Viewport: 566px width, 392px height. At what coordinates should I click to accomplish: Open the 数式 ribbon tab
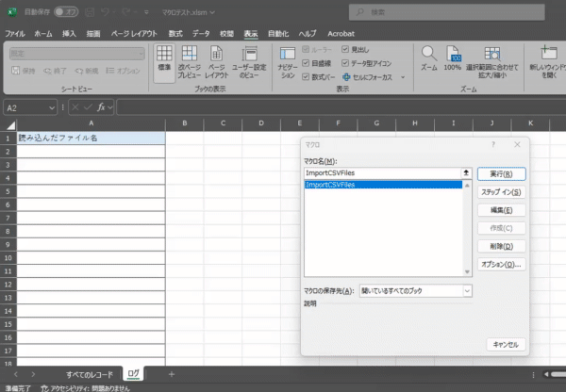pyautogui.click(x=175, y=33)
